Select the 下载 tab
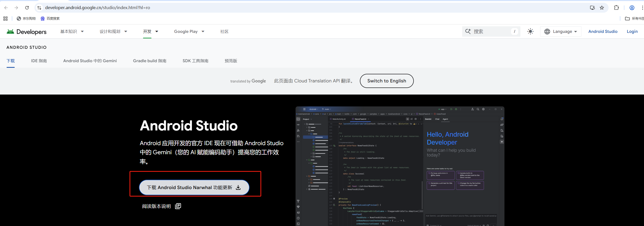This screenshot has width=644, height=226. click(11, 61)
